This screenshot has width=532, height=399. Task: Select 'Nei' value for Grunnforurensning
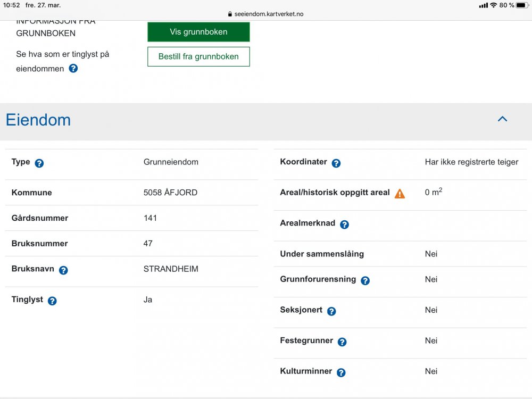431,279
